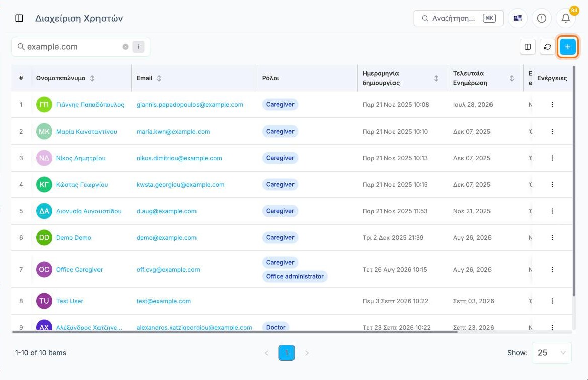The width and height of the screenshot is (588, 380).
Task: Open Μαρία Κωνσταντίνου user profile link
Action: (86, 132)
